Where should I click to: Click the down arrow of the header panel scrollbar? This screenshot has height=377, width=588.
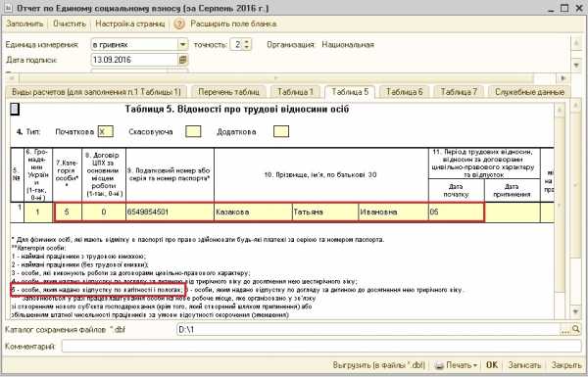click(x=576, y=66)
